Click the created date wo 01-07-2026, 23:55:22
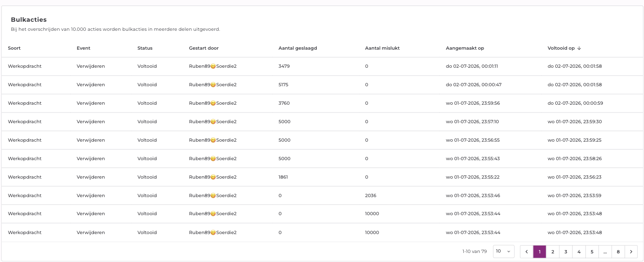 pos(473,177)
